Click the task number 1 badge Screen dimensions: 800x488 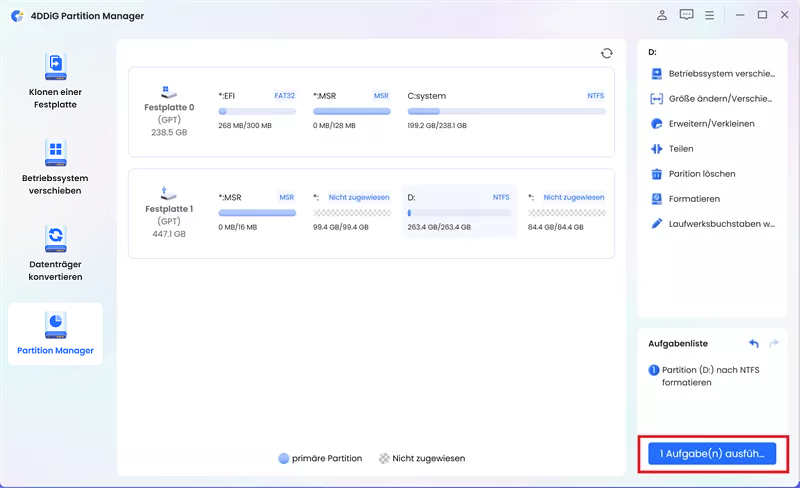click(x=654, y=370)
